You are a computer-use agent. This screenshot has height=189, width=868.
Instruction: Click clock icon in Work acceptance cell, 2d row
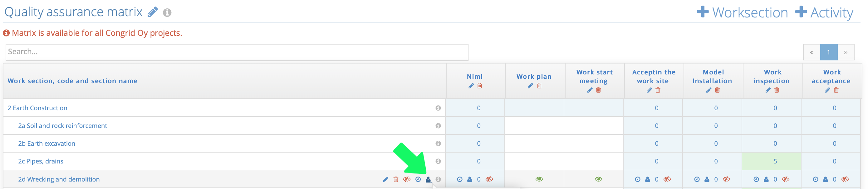click(816, 180)
